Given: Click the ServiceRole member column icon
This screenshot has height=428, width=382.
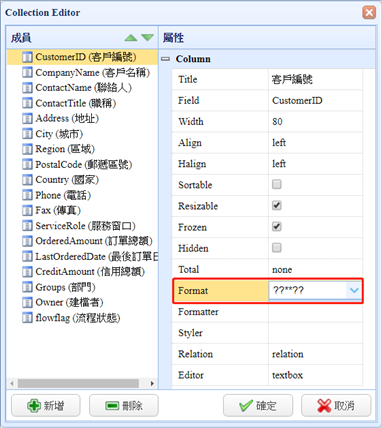Looking at the screenshot, I should coord(27,226).
